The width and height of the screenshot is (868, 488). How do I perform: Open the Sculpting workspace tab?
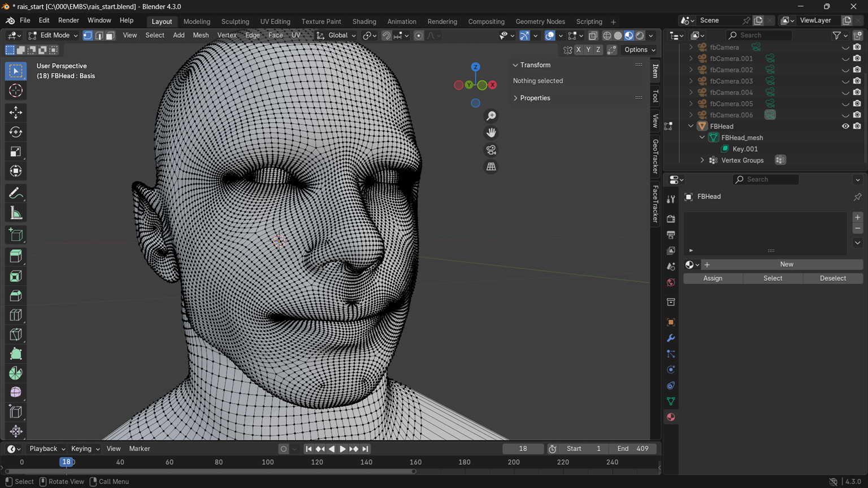[235, 21]
